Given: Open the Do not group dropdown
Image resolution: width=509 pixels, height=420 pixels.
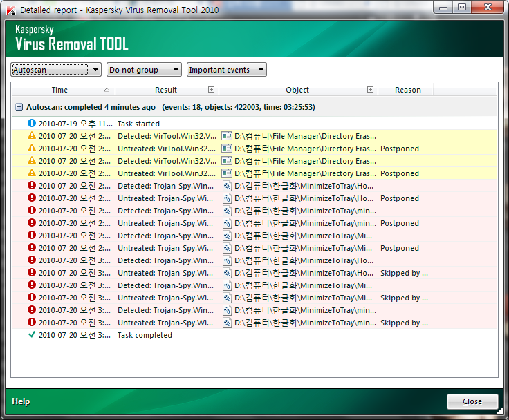Looking at the screenshot, I should 144,69.
